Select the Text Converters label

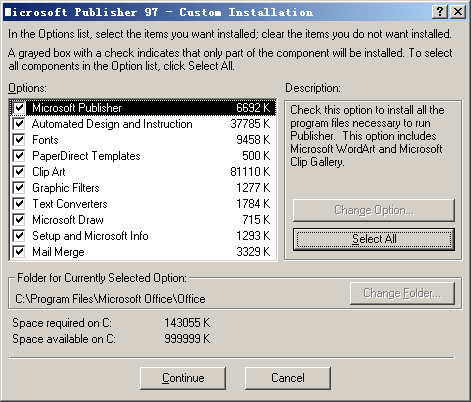tap(70, 204)
